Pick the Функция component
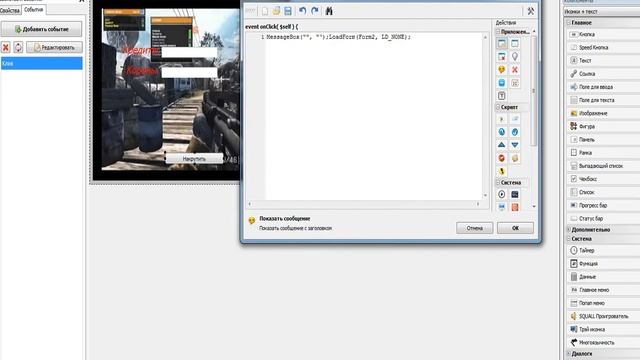640x360 pixels. (x=602, y=264)
